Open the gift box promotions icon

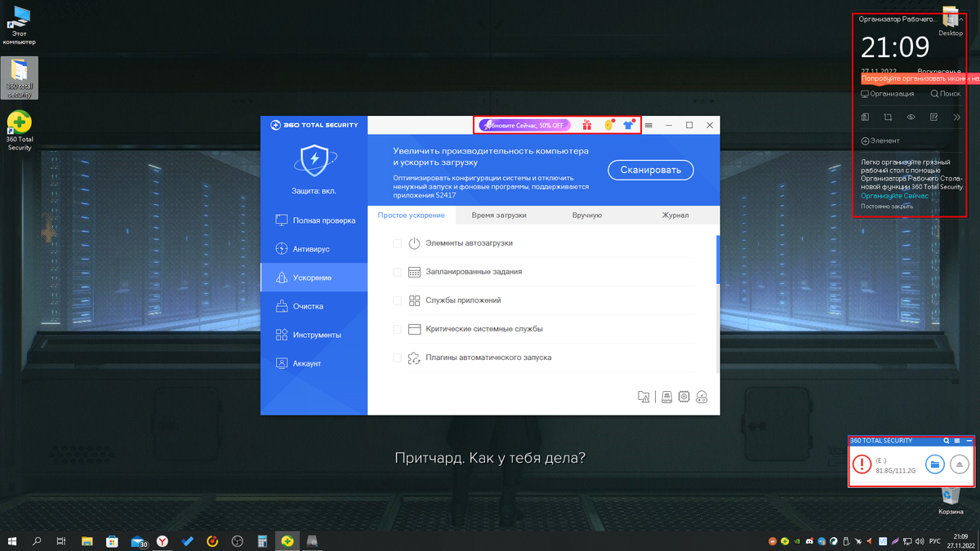(586, 125)
